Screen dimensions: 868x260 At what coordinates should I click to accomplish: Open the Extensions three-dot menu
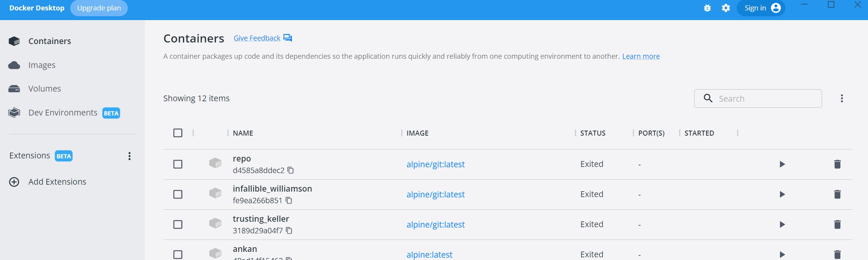pyautogui.click(x=129, y=156)
